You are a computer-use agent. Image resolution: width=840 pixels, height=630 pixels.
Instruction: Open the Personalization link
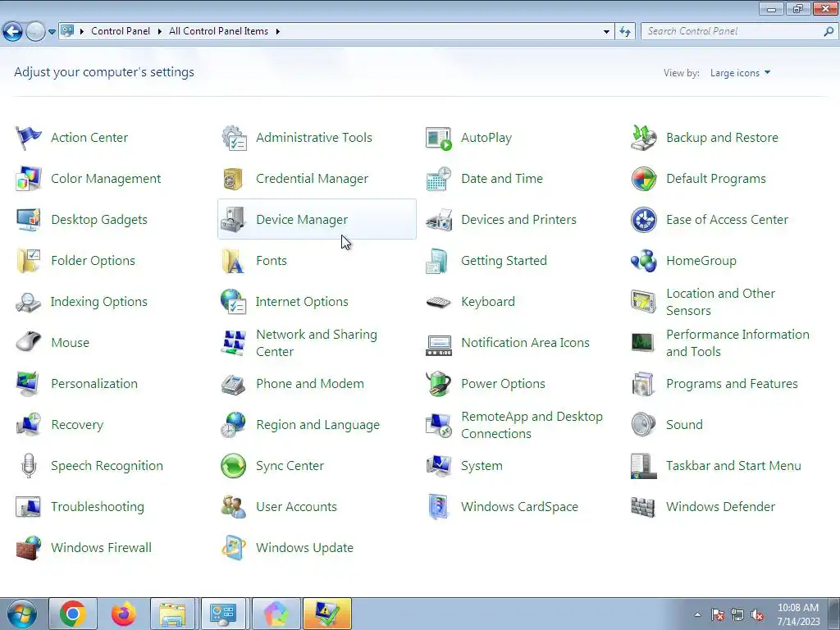tap(94, 384)
